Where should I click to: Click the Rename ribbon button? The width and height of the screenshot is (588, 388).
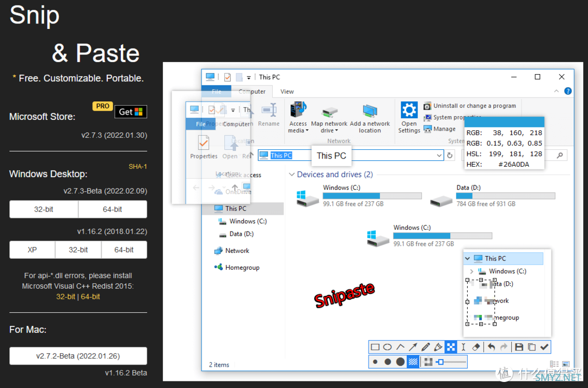(269, 115)
